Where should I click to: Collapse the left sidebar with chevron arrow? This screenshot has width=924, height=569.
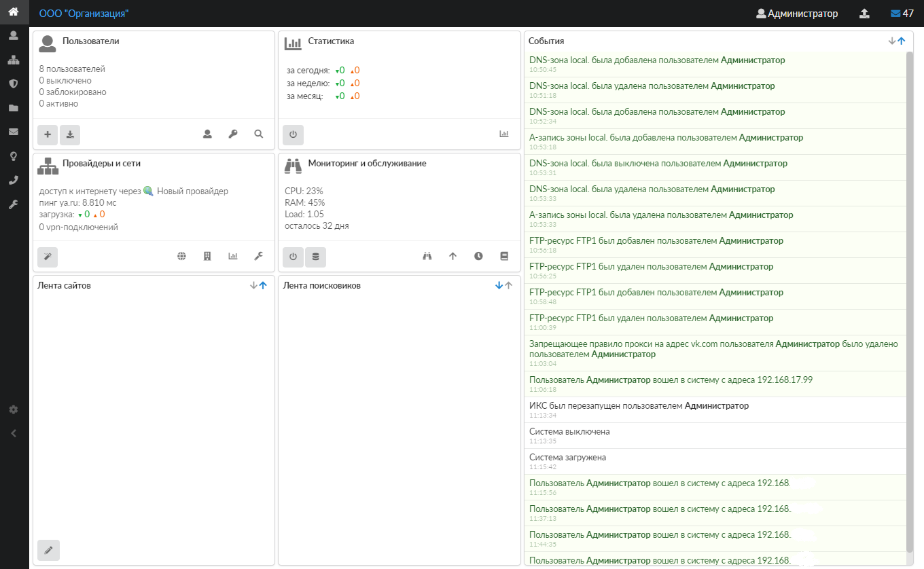[x=13, y=433]
